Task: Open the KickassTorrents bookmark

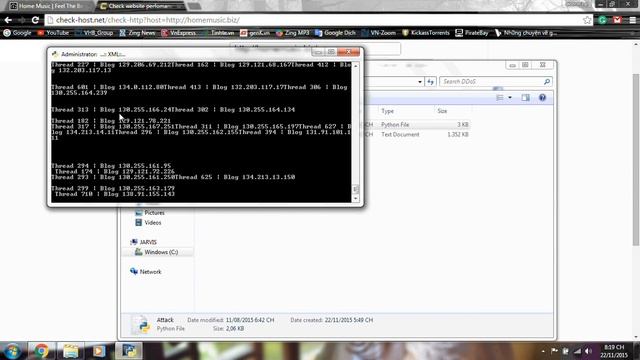Action: (426, 33)
